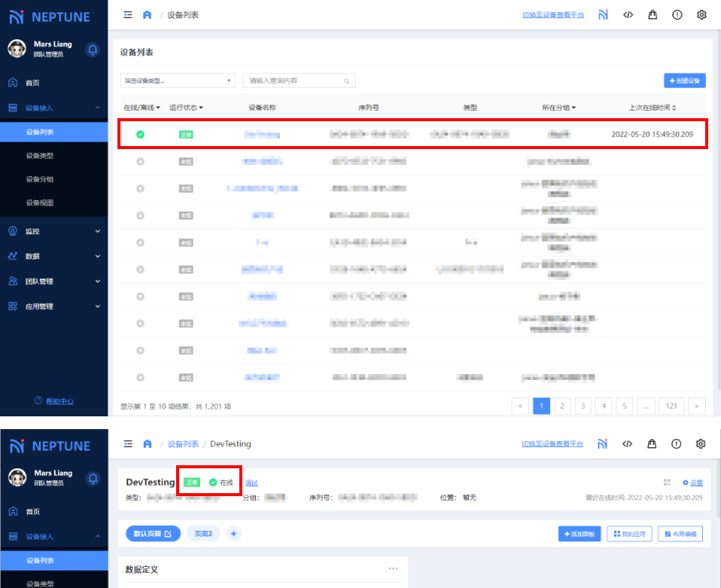Click the plus icon next to 页面2 tab
The height and width of the screenshot is (588, 721).
coord(233,534)
